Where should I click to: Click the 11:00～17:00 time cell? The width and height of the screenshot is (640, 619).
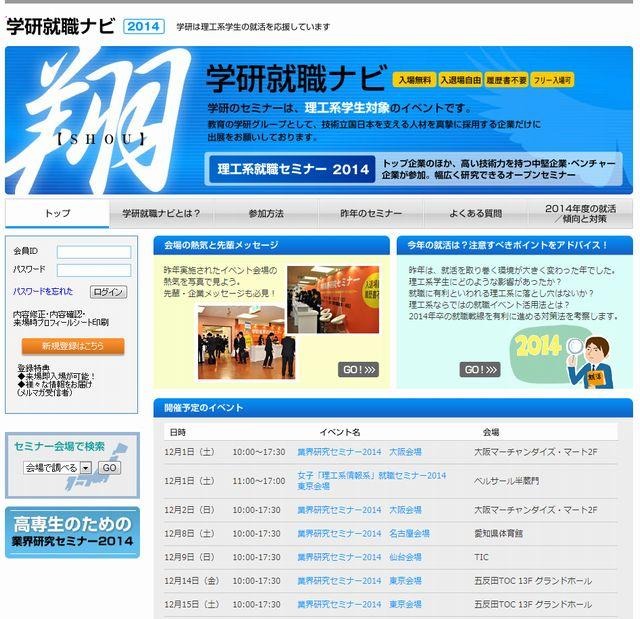[x=259, y=481]
